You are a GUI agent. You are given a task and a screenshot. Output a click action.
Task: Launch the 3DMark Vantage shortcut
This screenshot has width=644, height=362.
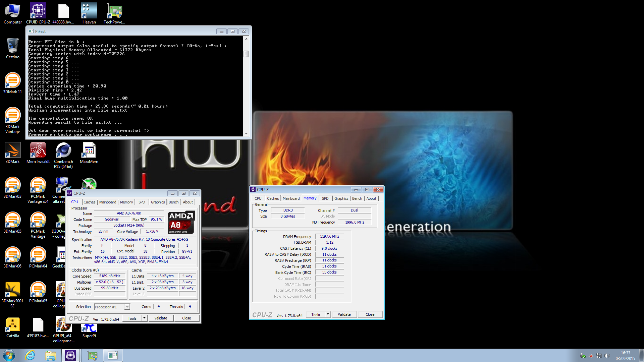pyautogui.click(x=13, y=121)
